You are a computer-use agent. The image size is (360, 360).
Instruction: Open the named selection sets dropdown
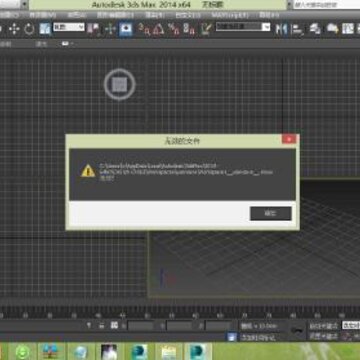(243, 27)
